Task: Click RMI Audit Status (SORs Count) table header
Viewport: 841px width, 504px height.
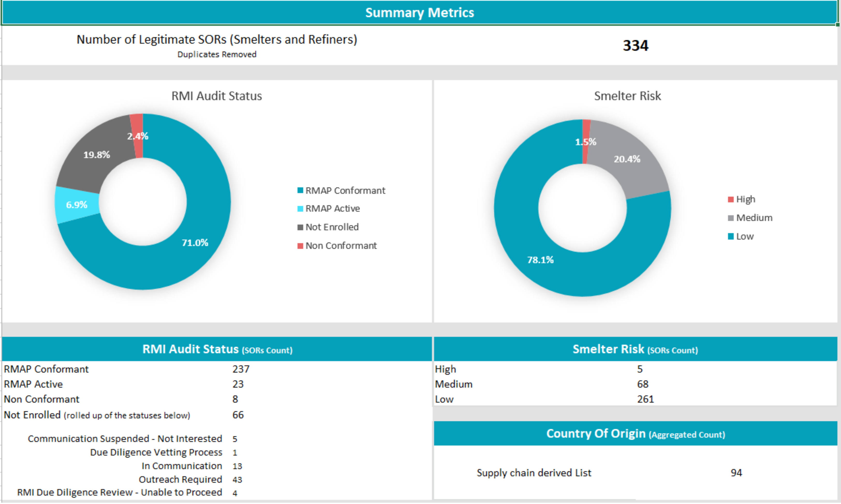Action: point(217,349)
